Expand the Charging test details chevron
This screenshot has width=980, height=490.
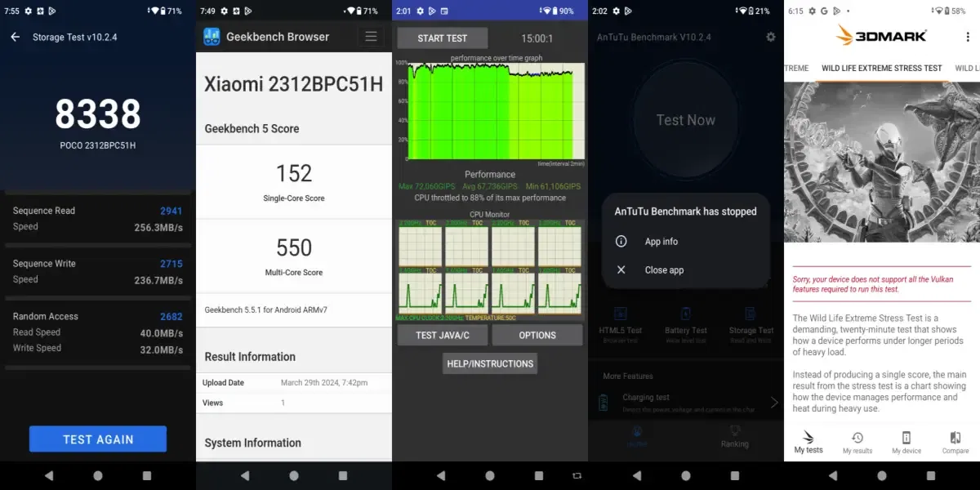(x=774, y=401)
